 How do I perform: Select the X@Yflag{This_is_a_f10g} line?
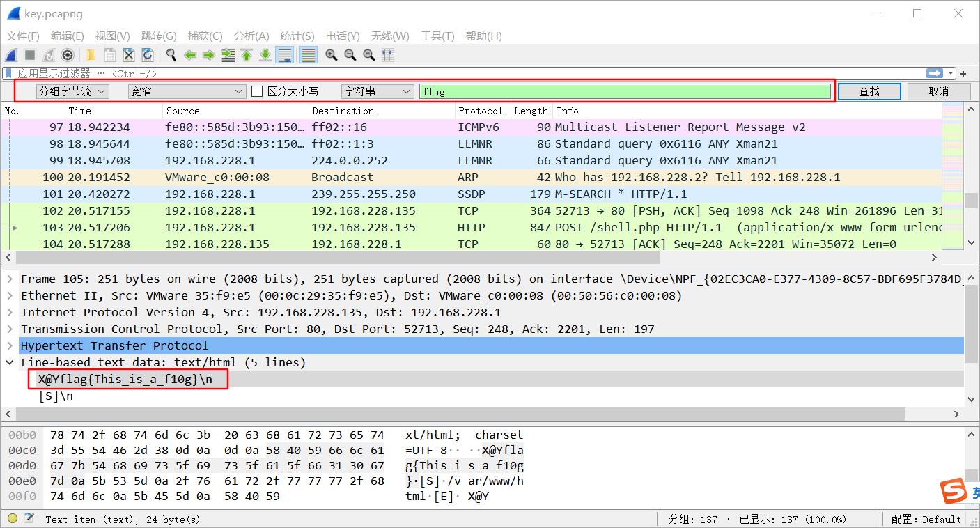pyautogui.click(x=125, y=379)
